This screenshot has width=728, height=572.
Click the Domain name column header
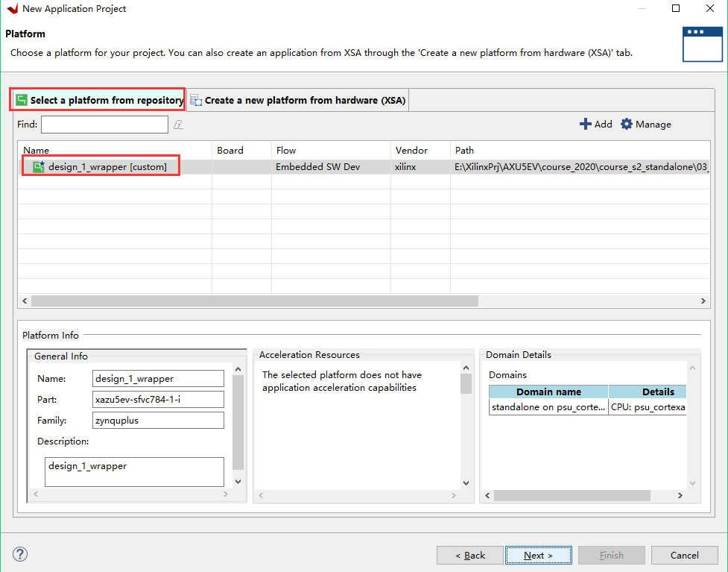pyautogui.click(x=548, y=392)
